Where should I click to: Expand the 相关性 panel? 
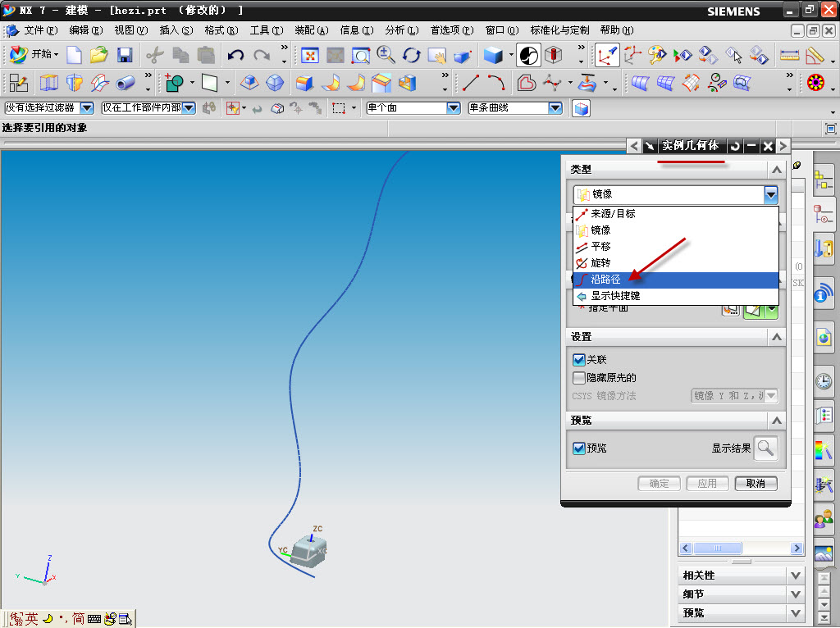coord(796,576)
